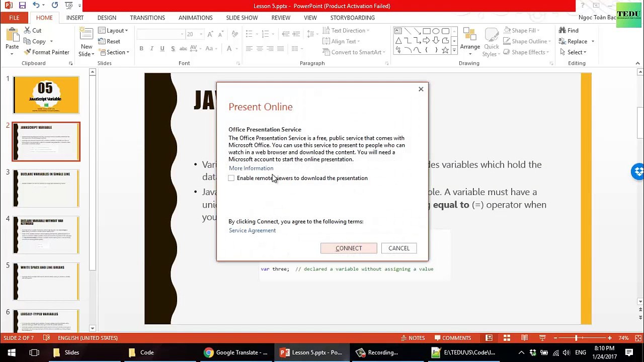Open the Find tool
The height and width of the screenshot is (362, 644).
tap(569, 31)
